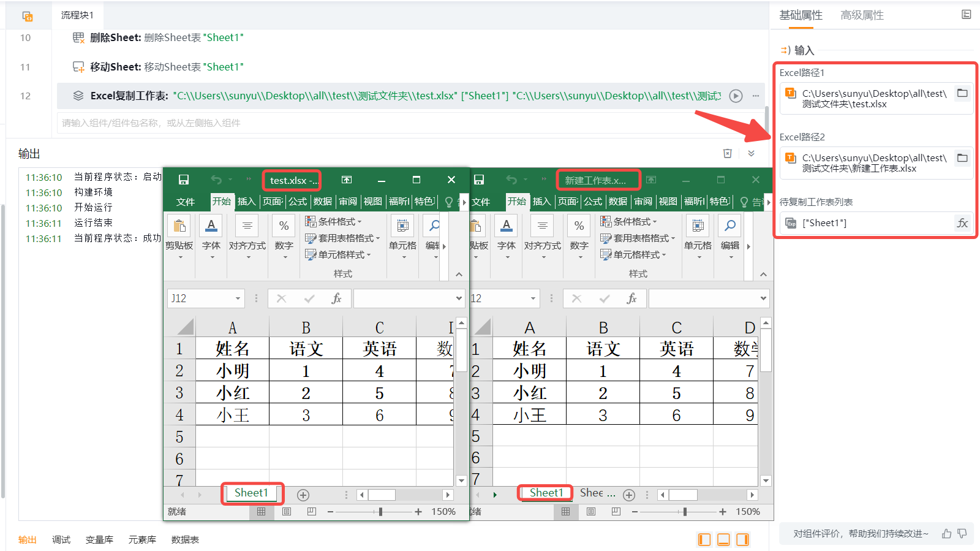
Task: Collapse the output panel with chevron
Action: click(x=752, y=153)
